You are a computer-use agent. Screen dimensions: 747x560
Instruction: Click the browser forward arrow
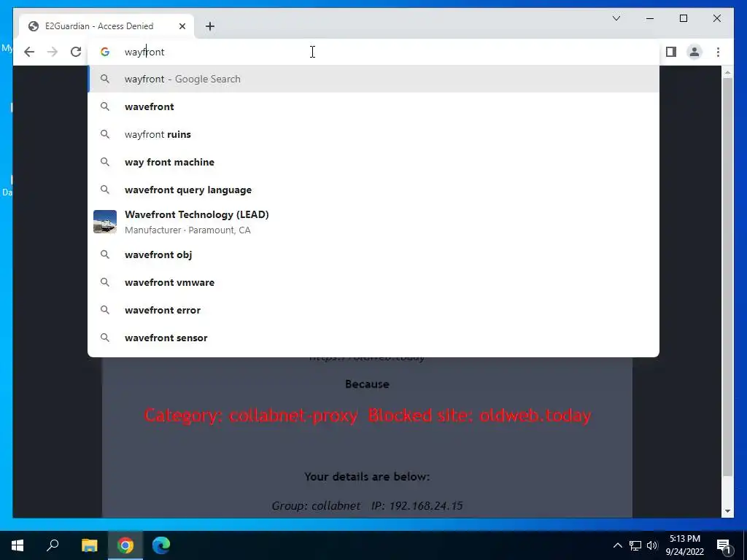53,52
